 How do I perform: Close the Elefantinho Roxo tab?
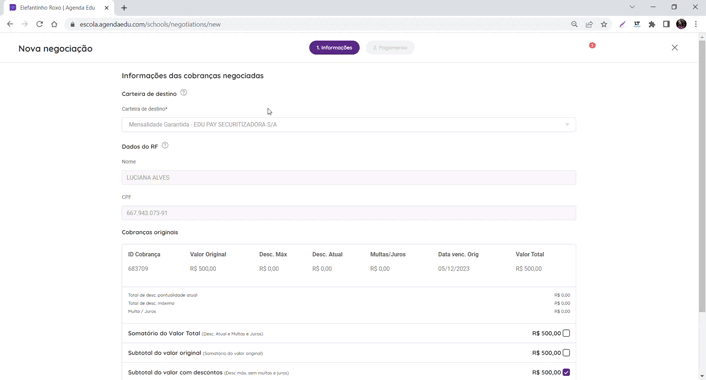107,8
